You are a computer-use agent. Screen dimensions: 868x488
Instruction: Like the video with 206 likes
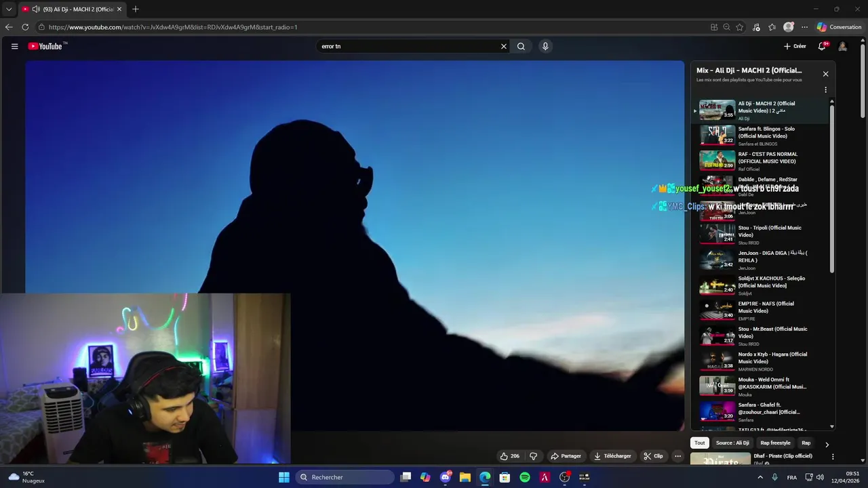click(x=509, y=456)
